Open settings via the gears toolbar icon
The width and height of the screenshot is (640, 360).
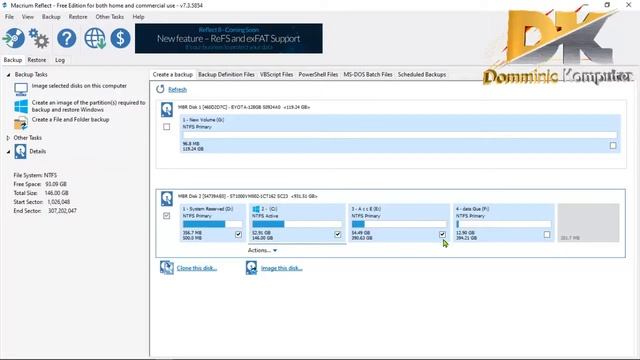(39, 38)
